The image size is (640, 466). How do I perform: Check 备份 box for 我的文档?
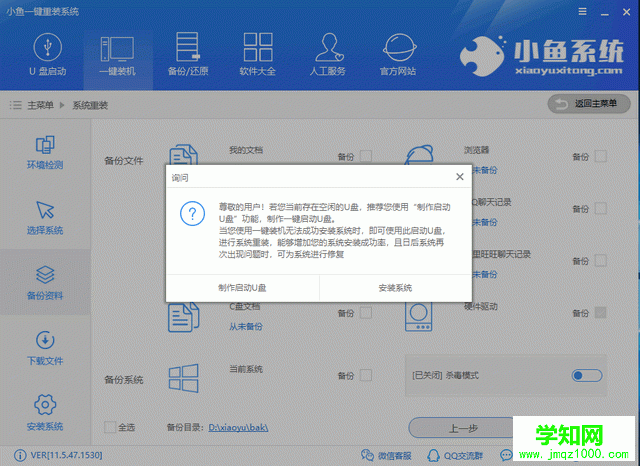pyautogui.click(x=366, y=156)
